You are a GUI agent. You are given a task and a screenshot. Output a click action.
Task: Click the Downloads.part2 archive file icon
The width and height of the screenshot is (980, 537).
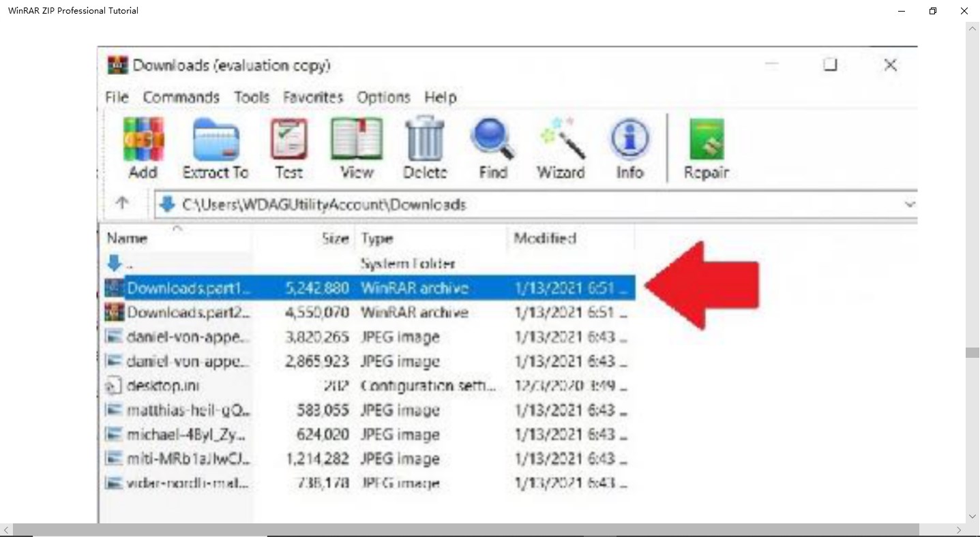[114, 312]
